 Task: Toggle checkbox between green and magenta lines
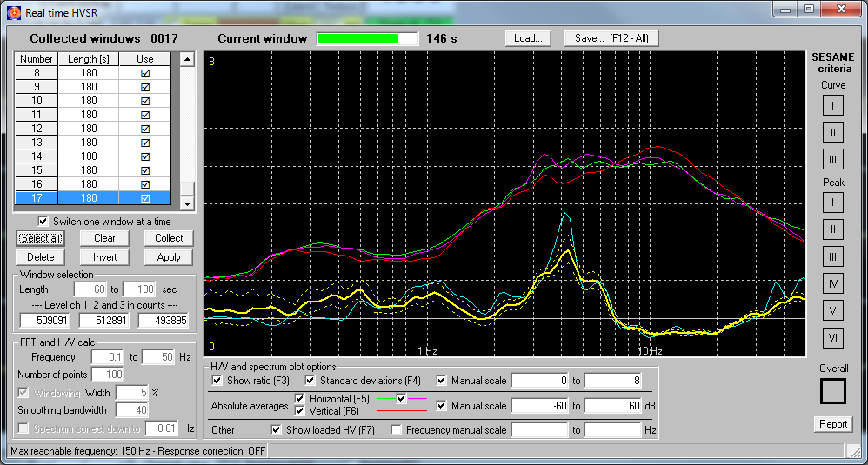(401, 398)
